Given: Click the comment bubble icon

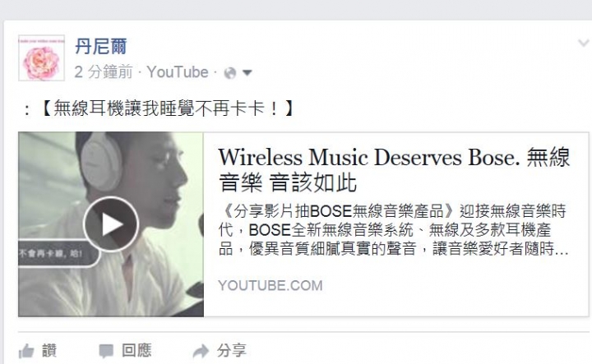Looking at the screenshot, I should click(x=106, y=351).
